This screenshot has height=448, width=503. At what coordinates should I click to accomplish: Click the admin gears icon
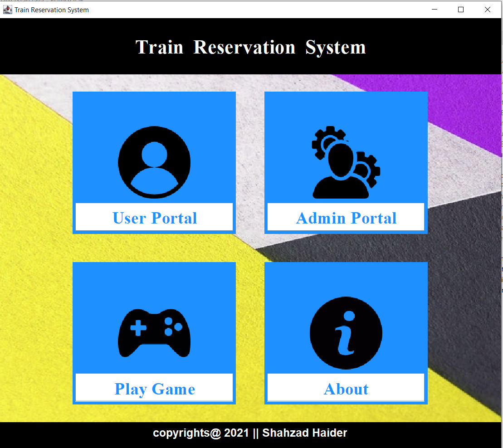(346, 162)
